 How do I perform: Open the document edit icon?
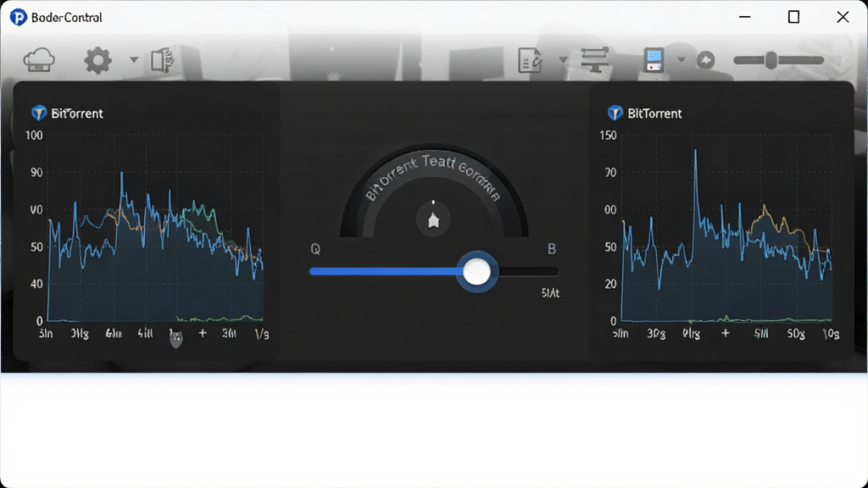tap(530, 60)
